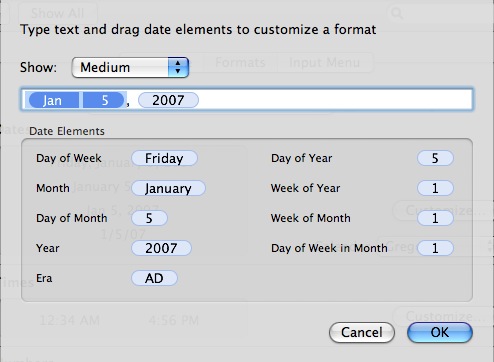Click the dimmed Formats tab behind sheet
Viewport: 494px width, 362px height.
pos(240,62)
